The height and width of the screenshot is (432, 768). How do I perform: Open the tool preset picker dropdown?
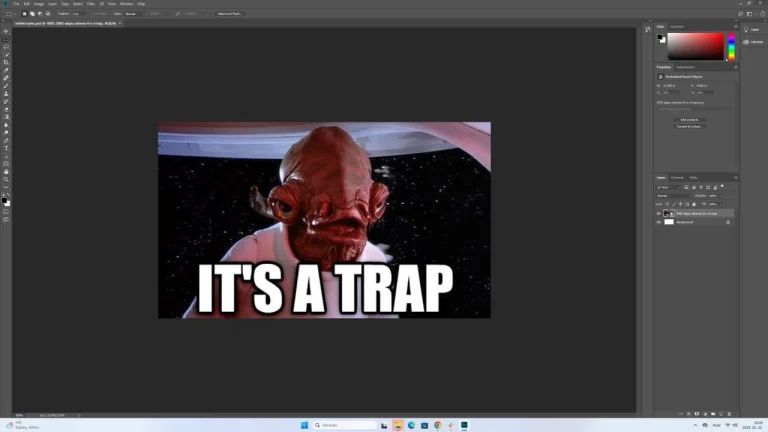(x=10, y=14)
